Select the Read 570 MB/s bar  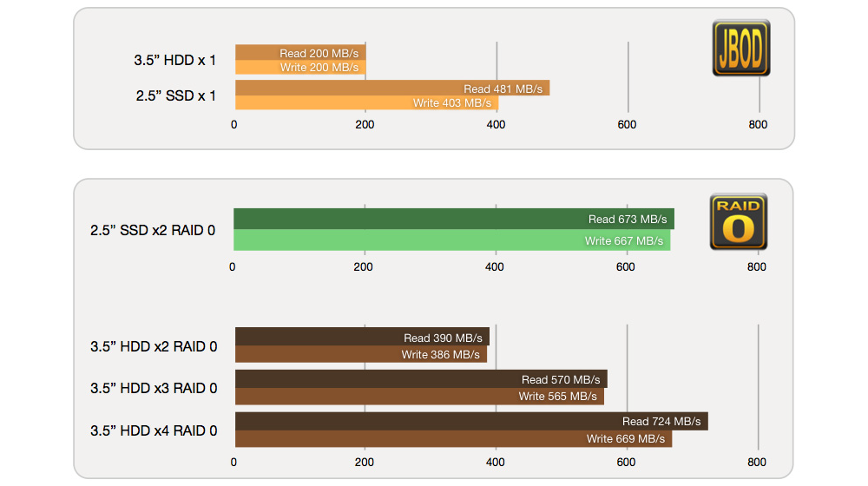420,379
